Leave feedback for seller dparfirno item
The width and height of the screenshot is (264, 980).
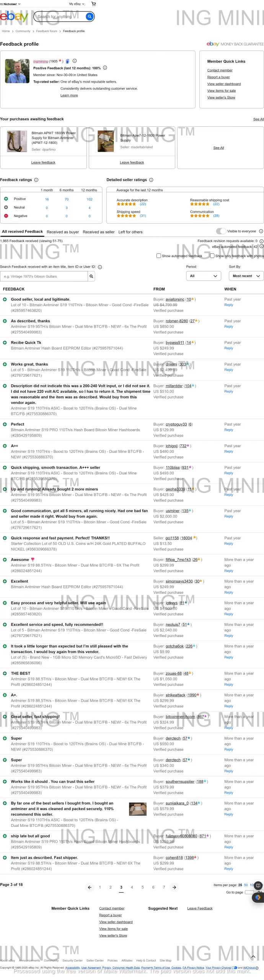pyautogui.click(x=43, y=162)
